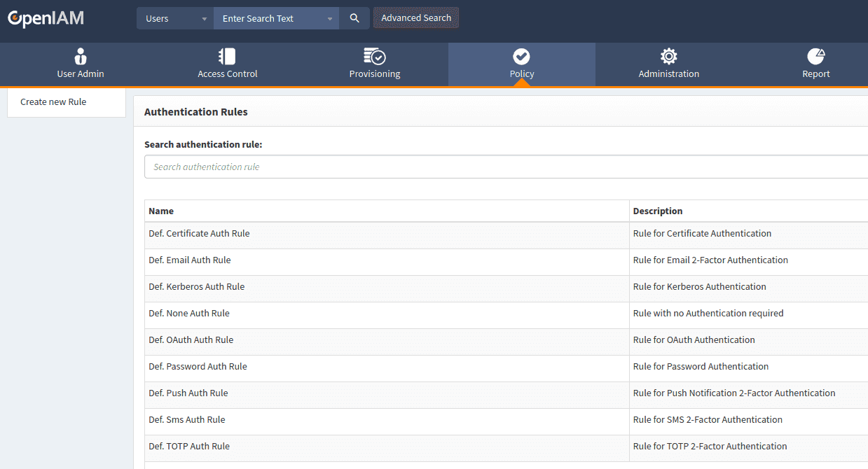This screenshot has height=469, width=868.
Task: Select Create new Rule in sidebar
Action: [x=53, y=102]
